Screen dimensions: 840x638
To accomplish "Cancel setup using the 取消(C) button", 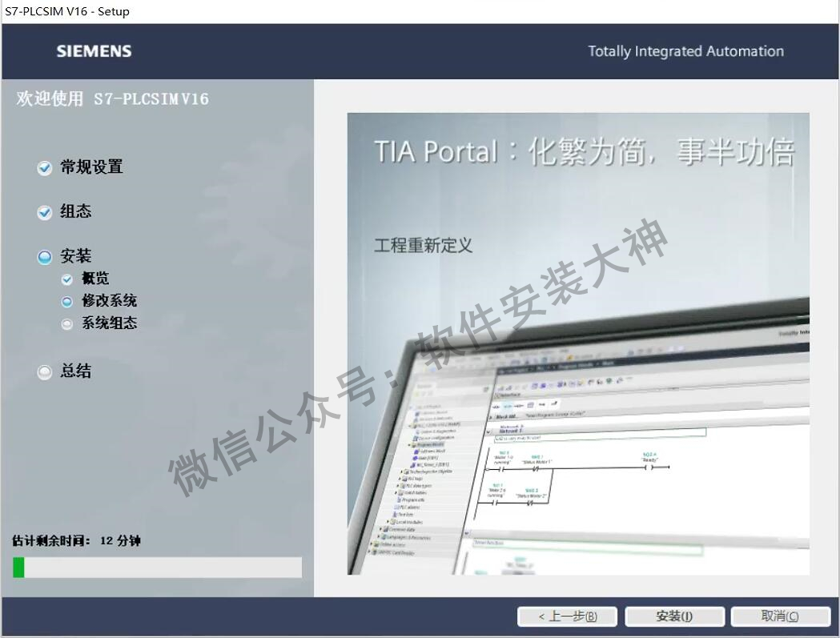I will 781,616.
